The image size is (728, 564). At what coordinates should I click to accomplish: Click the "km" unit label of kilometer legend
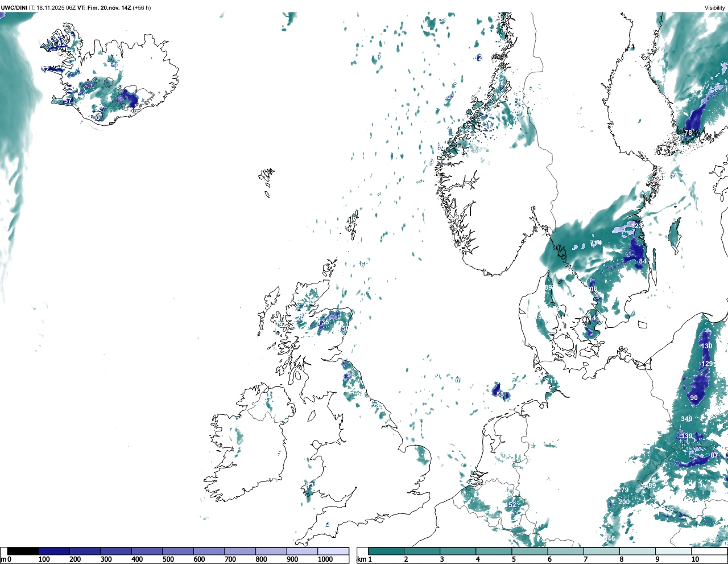361,559
